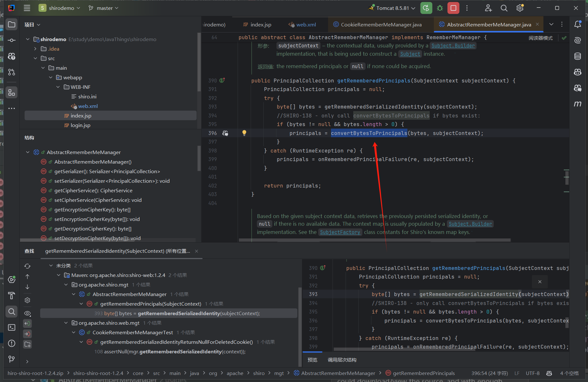588x382 pixels.
Task: Select login.jsp in project tree
Action: [x=80, y=125]
